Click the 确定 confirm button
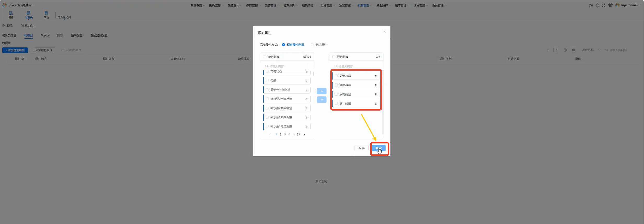 [x=379, y=148]
